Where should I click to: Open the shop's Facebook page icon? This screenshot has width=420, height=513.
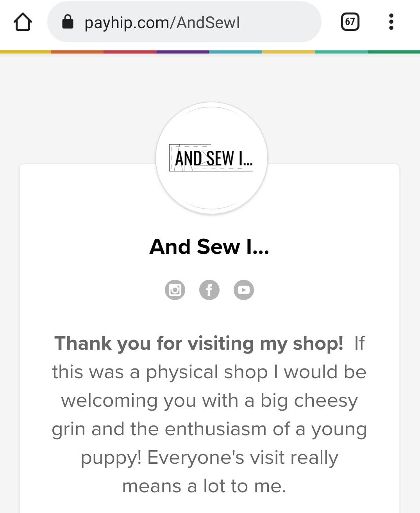[209, 290]
